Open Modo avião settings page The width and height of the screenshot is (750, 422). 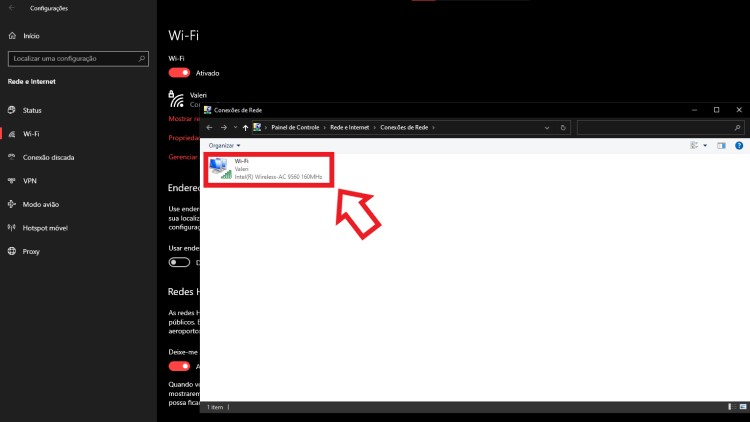(41, 204)
